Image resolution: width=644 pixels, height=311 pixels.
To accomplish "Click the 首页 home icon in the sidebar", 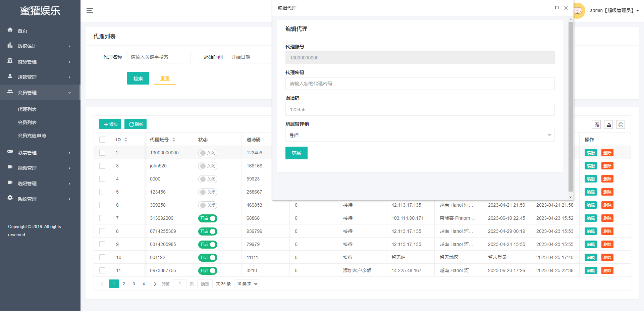I will pyautogui.click(x=10, y=30).
